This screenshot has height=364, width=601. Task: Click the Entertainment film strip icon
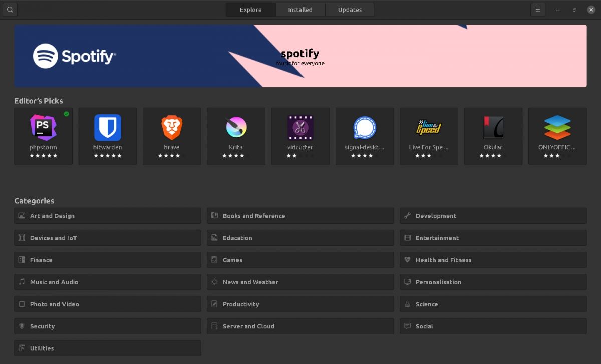pos(407,238)
